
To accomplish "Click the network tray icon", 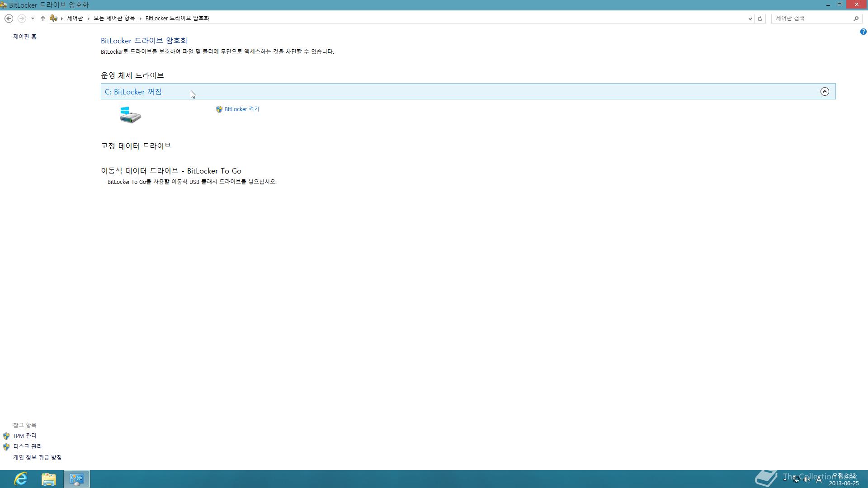I will click(796, 479).
